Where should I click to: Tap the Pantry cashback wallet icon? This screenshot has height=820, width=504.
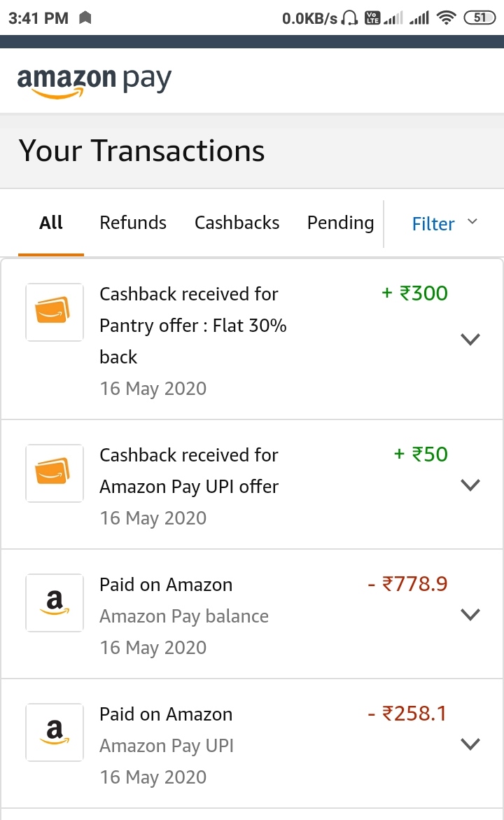(55, 312)
